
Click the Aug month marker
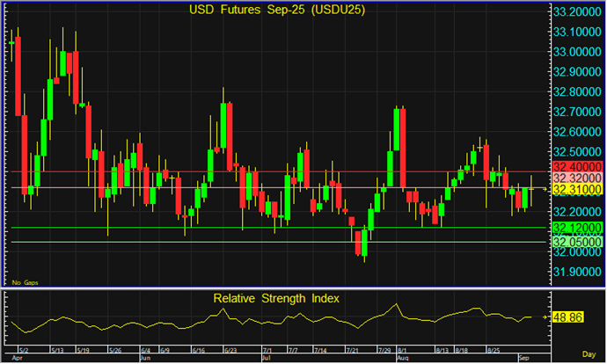(403, 359)
